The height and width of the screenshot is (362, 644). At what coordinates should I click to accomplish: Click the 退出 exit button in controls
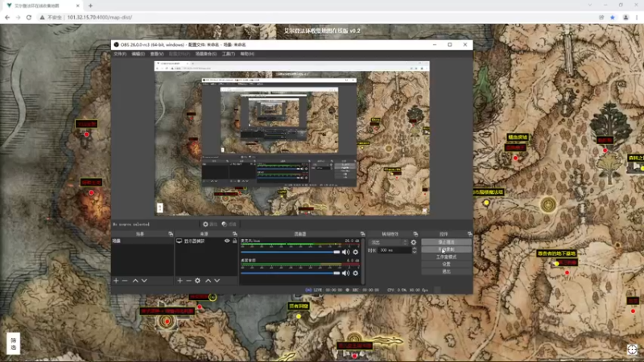(446, 272)
